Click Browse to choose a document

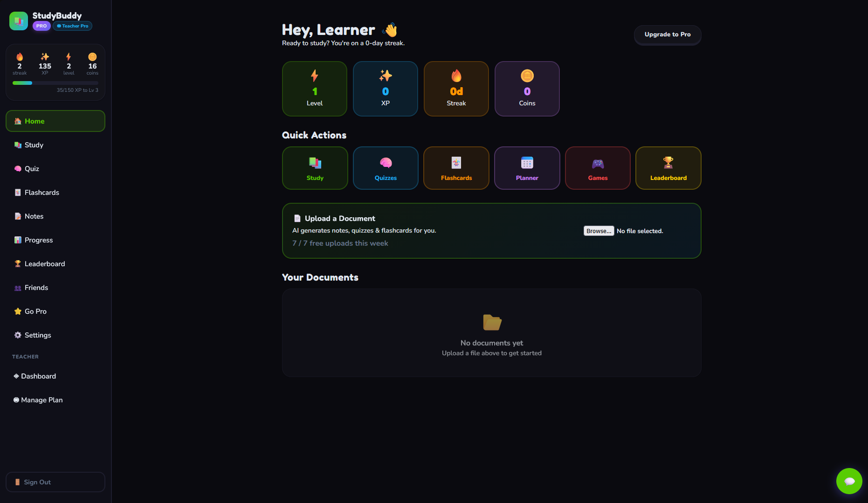pos(599,230)
